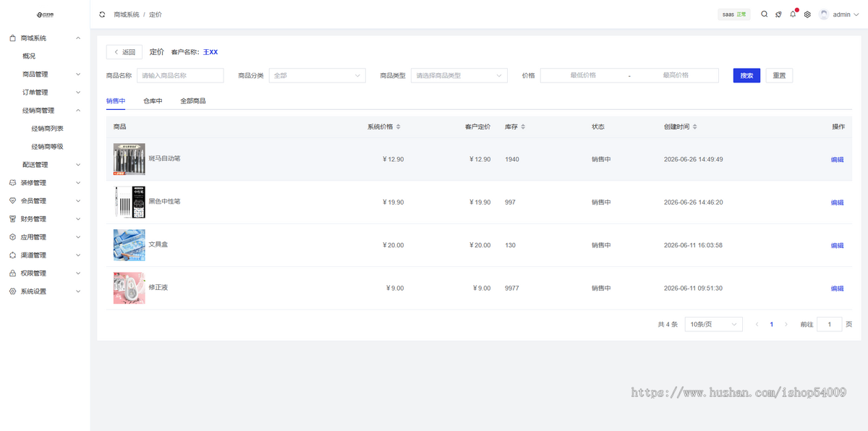Open 经销商等级 in the sidebar
Image resolution: width=868 pixels, height=431 pixels.
(x=48, y=147)
